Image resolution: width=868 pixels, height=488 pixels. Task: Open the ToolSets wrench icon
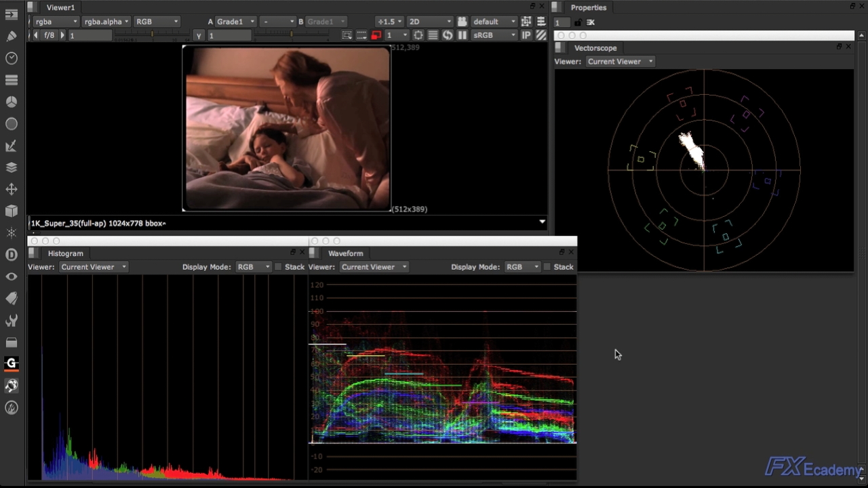(x=12, y=320)
